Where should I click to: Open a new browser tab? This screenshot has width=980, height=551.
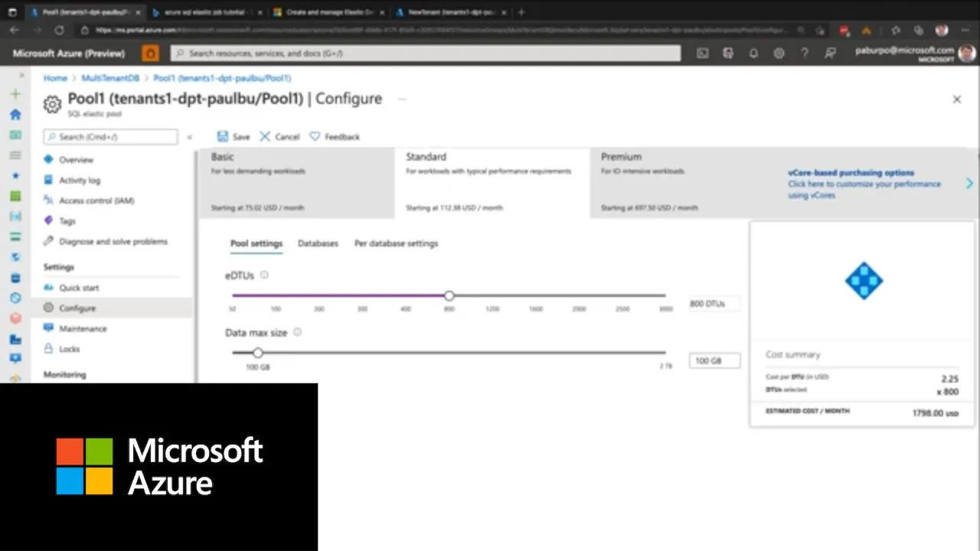click(521, 11)
